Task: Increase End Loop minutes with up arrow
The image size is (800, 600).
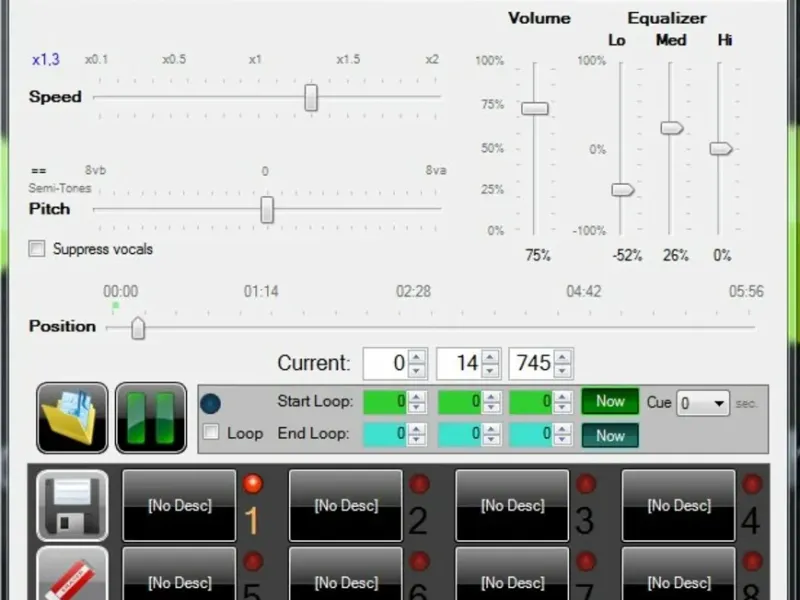Action: point(416,429)
